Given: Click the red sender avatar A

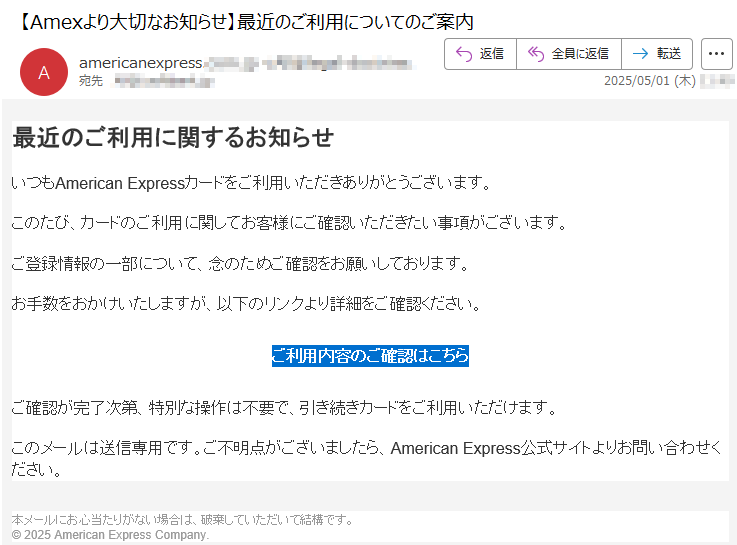Looking at the screenshot, I should 44,72.
